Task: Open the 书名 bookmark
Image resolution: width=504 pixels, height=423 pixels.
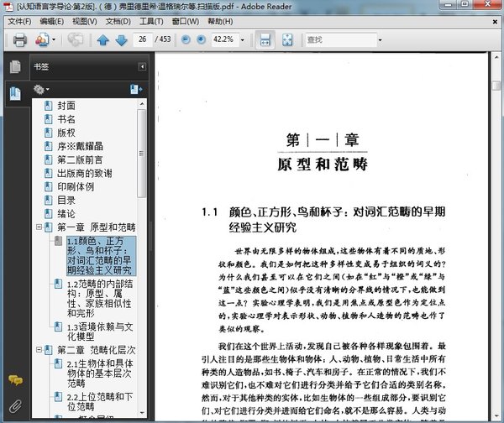Action: click(66, 119)
